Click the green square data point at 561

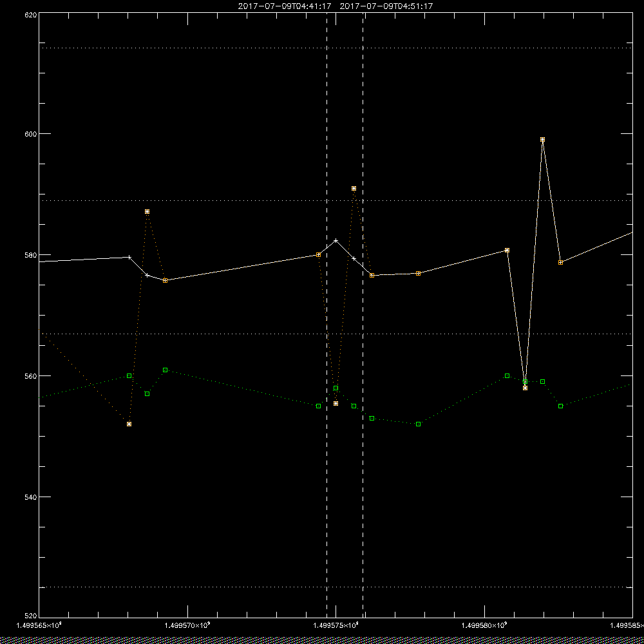(x=165, y=370)
